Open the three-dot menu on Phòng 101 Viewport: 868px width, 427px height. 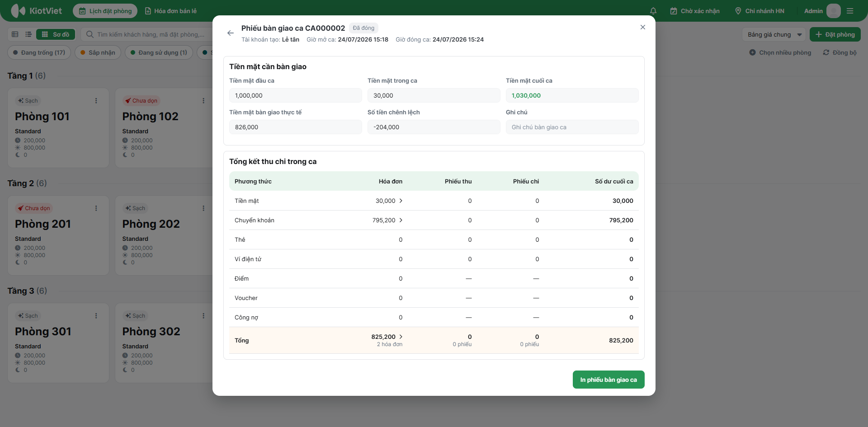click(96, 101)
